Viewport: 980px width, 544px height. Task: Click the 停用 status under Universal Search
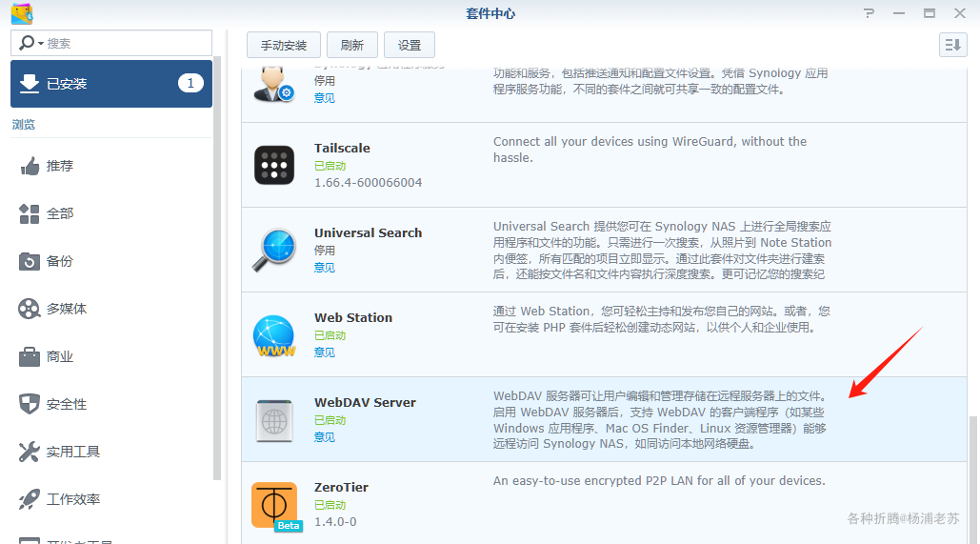(x=325, y=251)
